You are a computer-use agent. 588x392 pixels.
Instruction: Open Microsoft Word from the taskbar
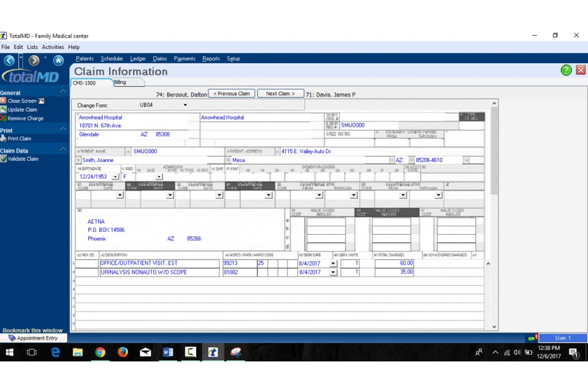click(x=168, y=352)
